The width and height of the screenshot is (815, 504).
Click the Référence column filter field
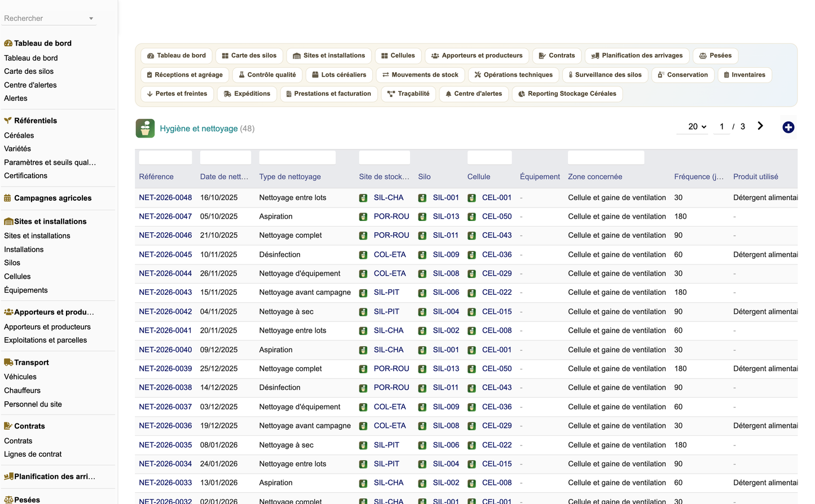165,157
